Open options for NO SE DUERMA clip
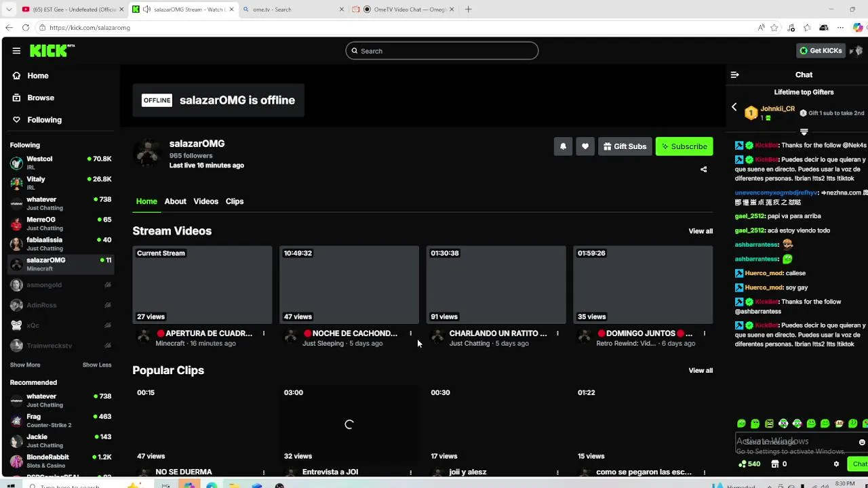Viewport: 868px width, 488px height. pyautogui.click(x=264, y=472)
